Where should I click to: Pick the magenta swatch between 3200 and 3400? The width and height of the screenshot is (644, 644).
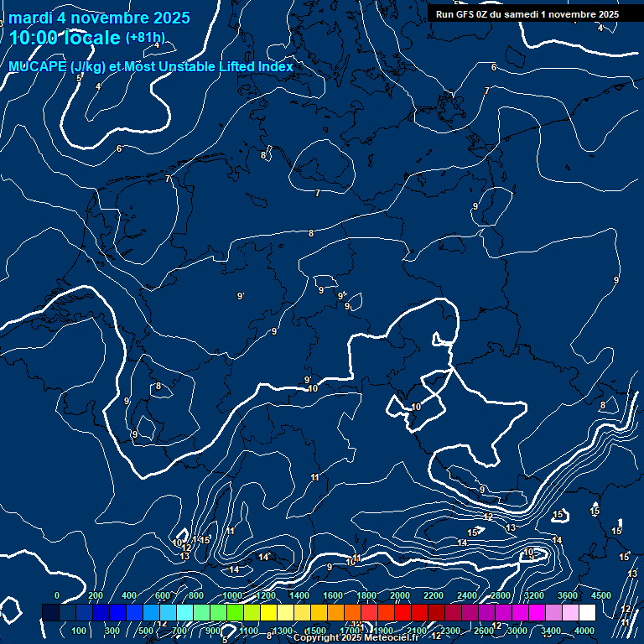[x=537, y=612]
